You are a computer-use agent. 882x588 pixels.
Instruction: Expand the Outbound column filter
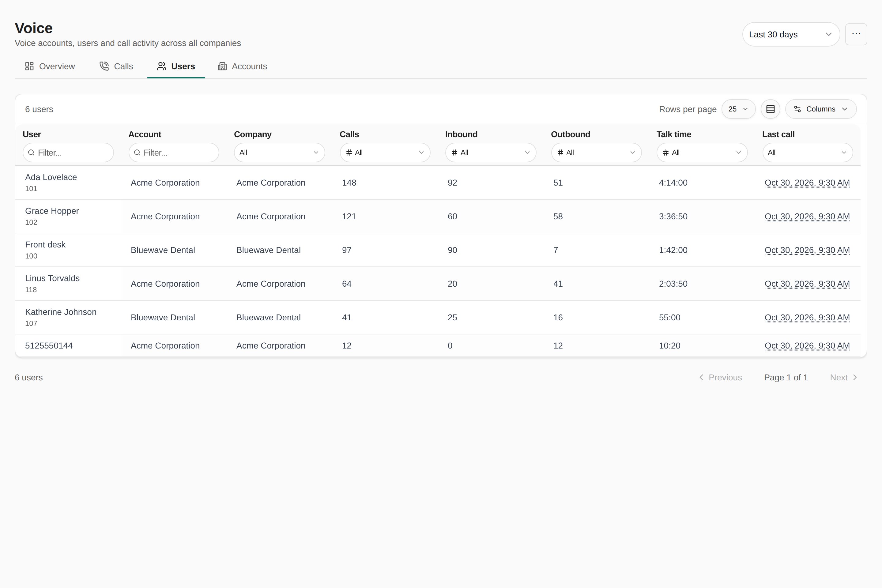tap(596, 153)
